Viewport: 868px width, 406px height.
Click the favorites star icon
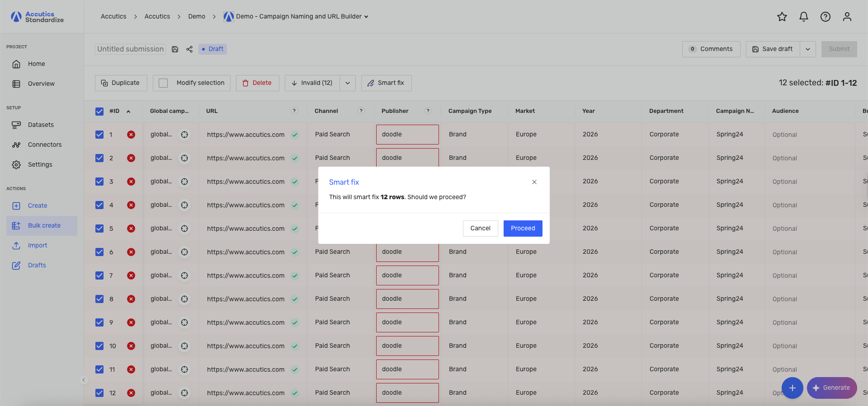click(x=782, y=17)
